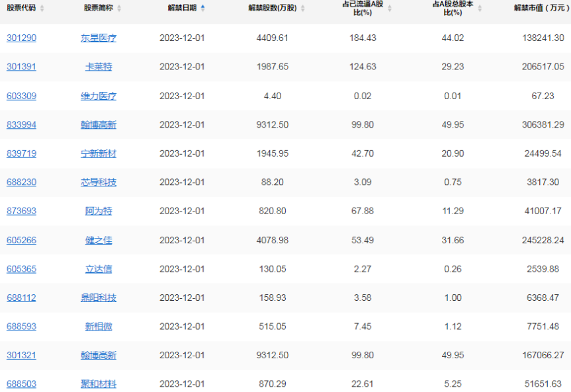The width and height of the screenshot is (571, 392).
Task: Open stock code 688503 link
Action: click(21, 384)
